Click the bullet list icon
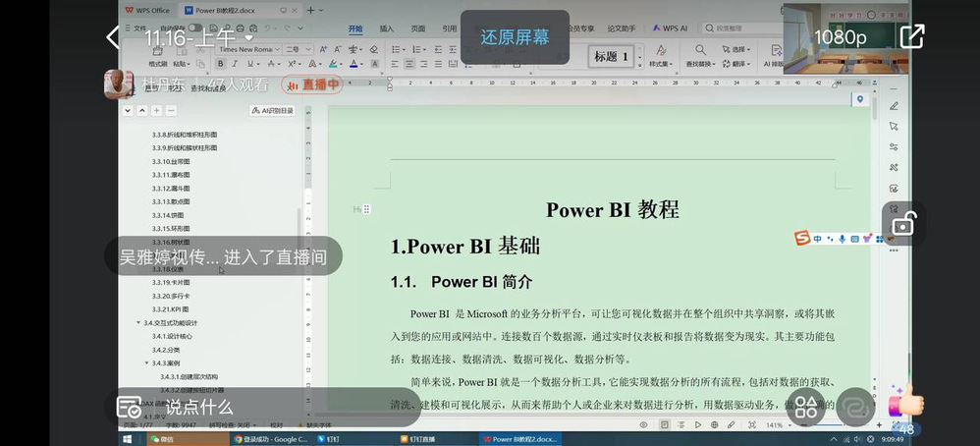 point(396,49)
